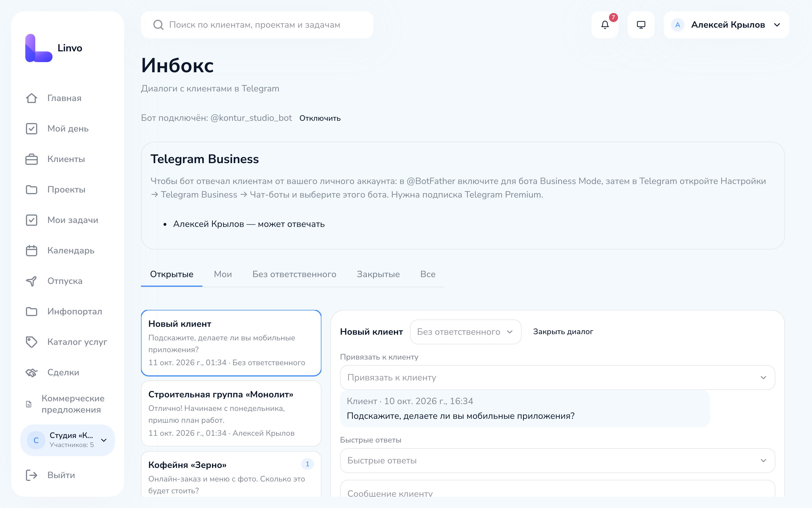Select the Новый клиент conversation card
The image size is (812, 508).
(231, 343)
